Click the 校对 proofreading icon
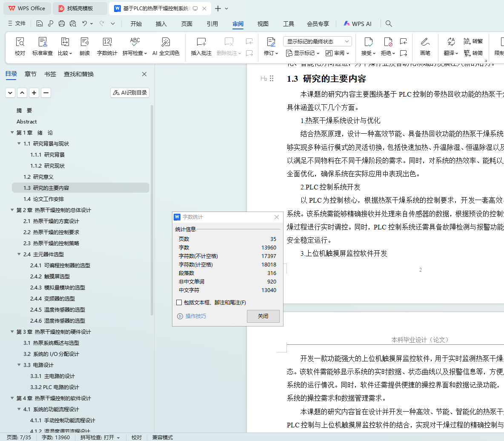The height and width of the screenshot is (441, 504). tap(20, 42)
